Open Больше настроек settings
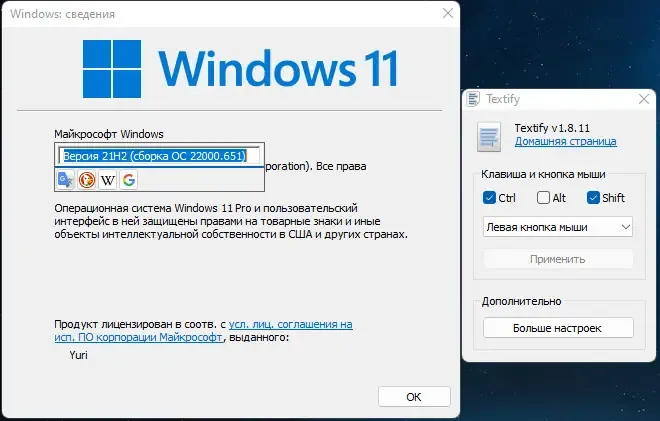This screenshot has width=660, height=421. coord(558,328)
